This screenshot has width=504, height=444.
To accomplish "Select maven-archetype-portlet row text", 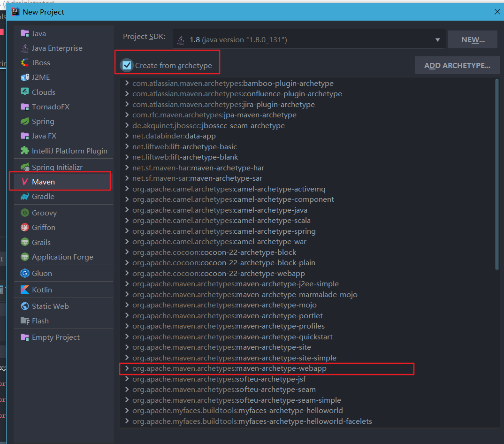I will 228,315.
